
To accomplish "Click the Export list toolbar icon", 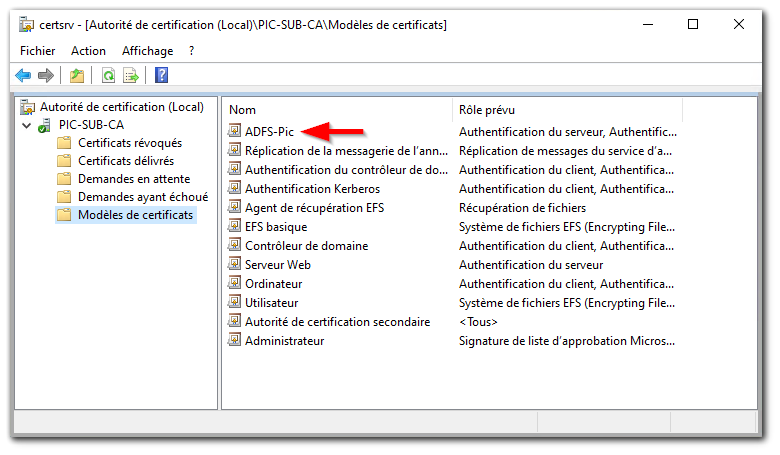I will point(131,76).
